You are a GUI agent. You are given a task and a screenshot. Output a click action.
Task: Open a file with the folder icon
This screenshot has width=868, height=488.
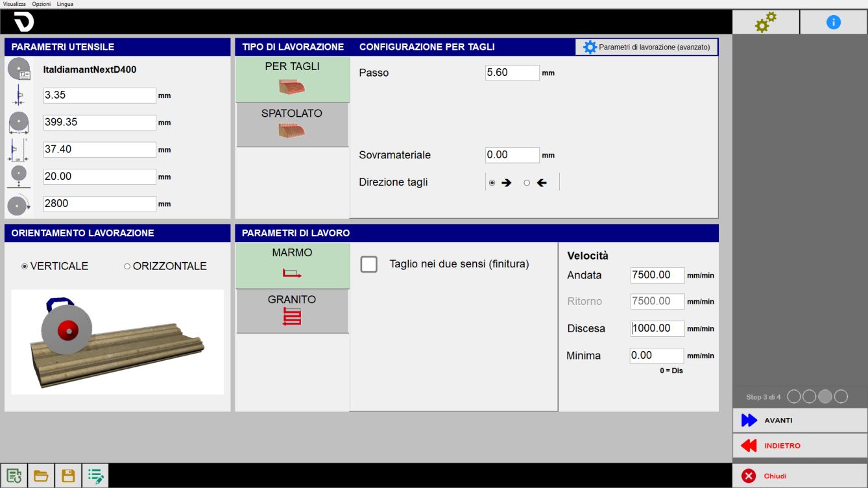point(41,476)
